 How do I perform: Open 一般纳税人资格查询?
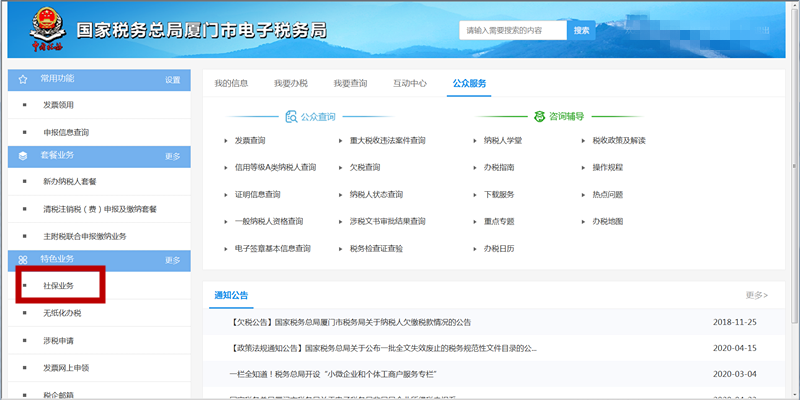pyautogui.click(x=269, y=221)
